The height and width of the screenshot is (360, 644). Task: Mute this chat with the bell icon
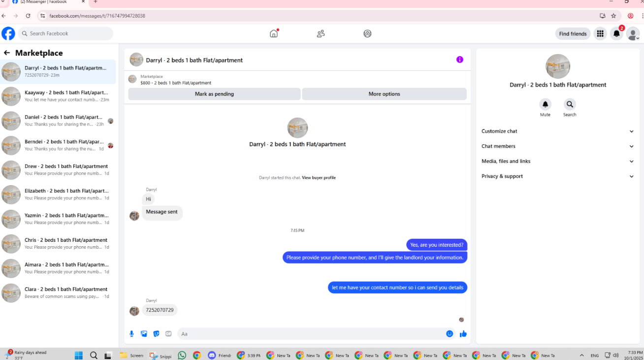click(545, 104)
